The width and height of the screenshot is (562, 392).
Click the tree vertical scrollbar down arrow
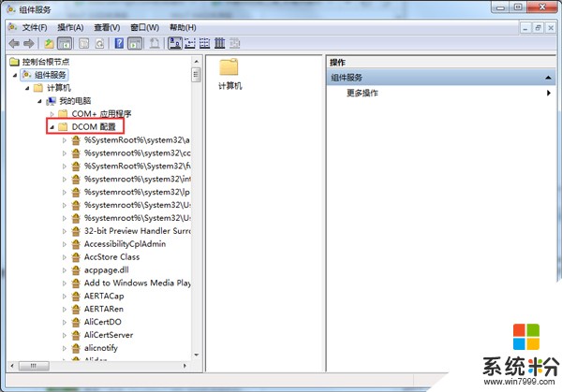click(x=196, y=356)
